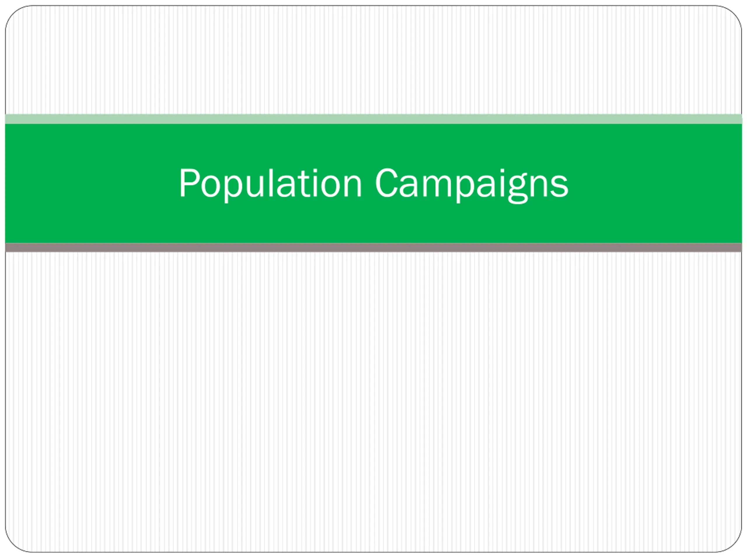Click the light green stripe above banner
Screen dimensions: 747x560
373,119
